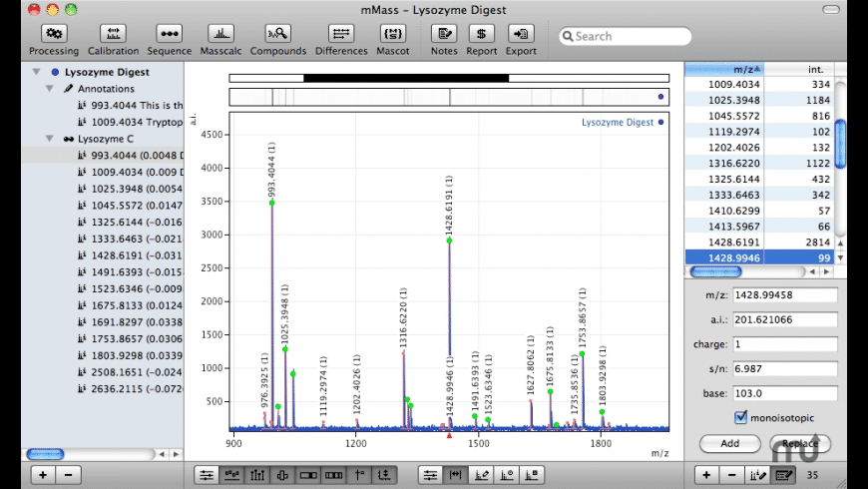The width and height of the screenshot is (868, 489).
Task: Toggle intensity autoscale in spectrum
Action: tap(384, 475)
